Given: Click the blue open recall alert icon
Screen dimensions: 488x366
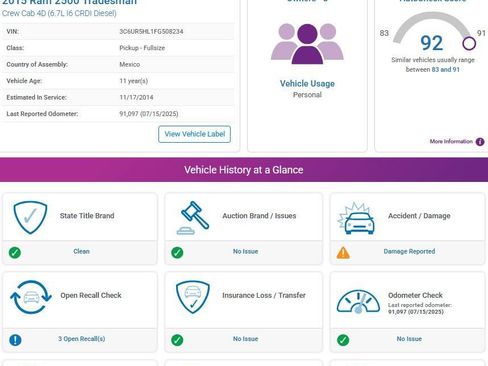Looking at the screenshot, I should tap(15, 340).
